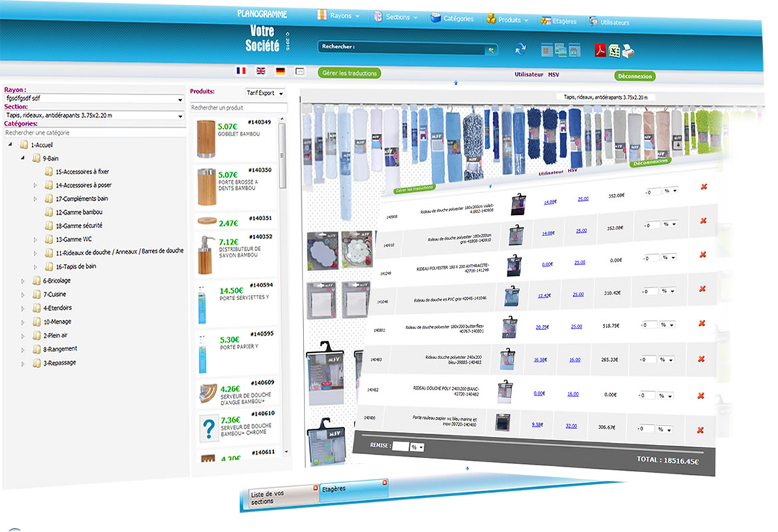Open the Rayon dropdown list
778x532 pixels.
[180, 100]
